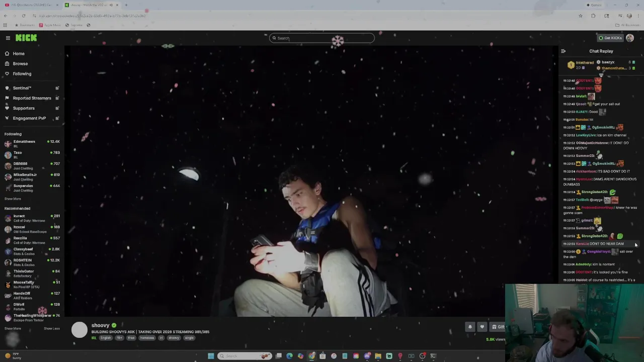The width and height of the screenshot is (644, 362).
Task: Click the Gift button
Action: [498, 327]
